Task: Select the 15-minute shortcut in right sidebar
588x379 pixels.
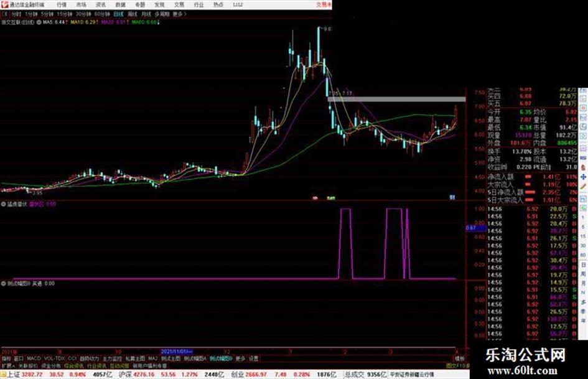Action: pyautogui.click(x=583, y=236)
